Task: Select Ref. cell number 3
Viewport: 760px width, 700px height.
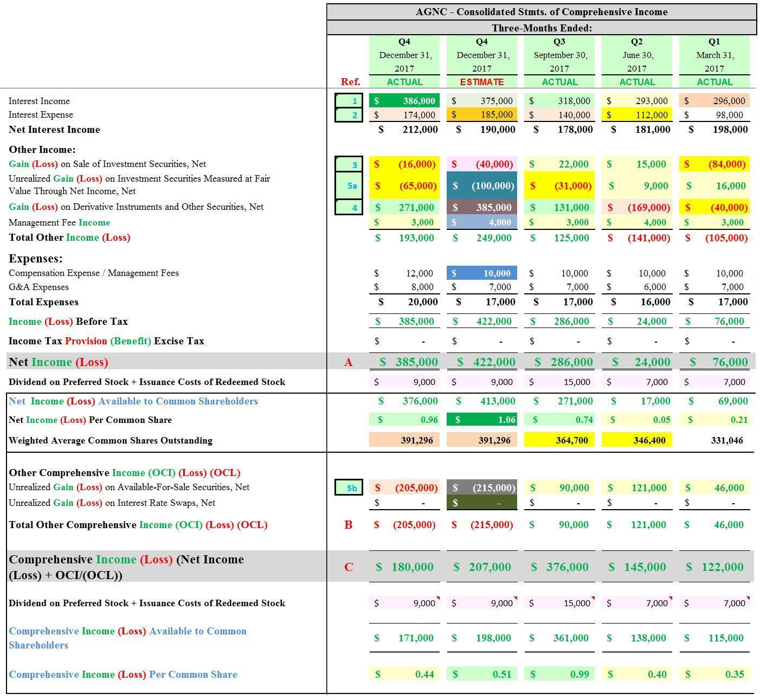Action: (349, 164)
